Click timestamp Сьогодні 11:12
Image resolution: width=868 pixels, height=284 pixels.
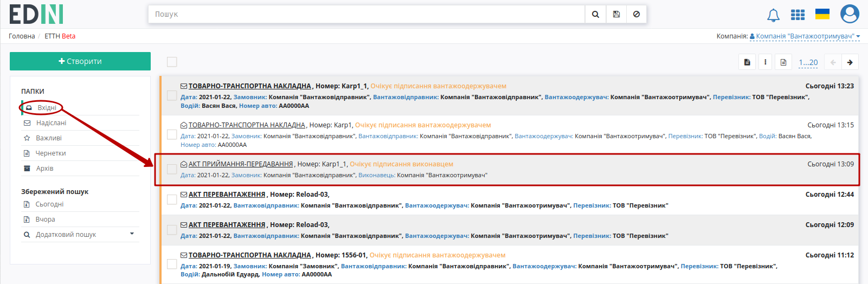tap(830, 255)
